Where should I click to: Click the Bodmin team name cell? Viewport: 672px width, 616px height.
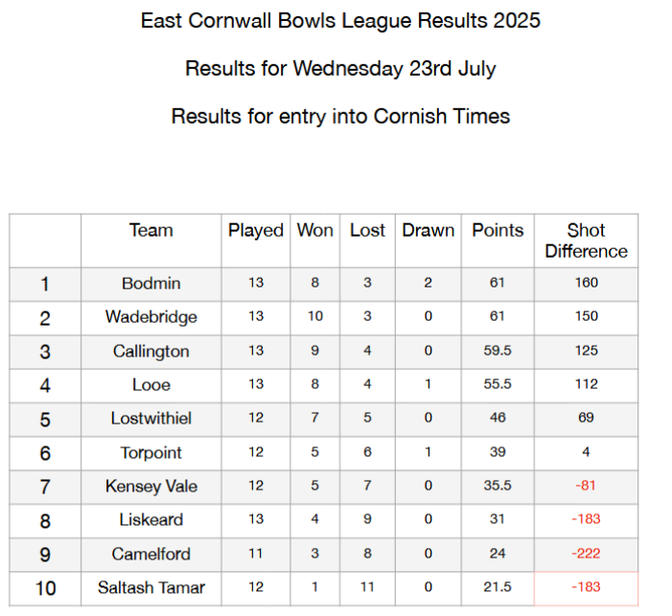tap(151, 285)
